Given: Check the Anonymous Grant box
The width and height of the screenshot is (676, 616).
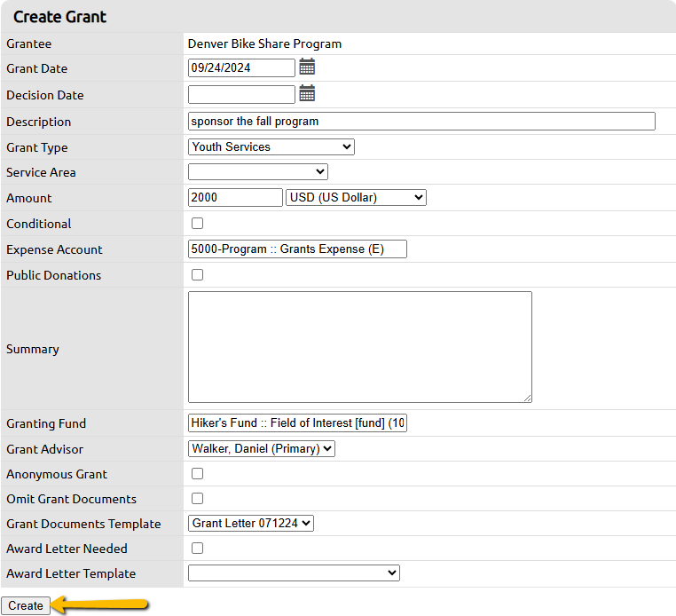Looking at the screenshot, I should point(198,474).
